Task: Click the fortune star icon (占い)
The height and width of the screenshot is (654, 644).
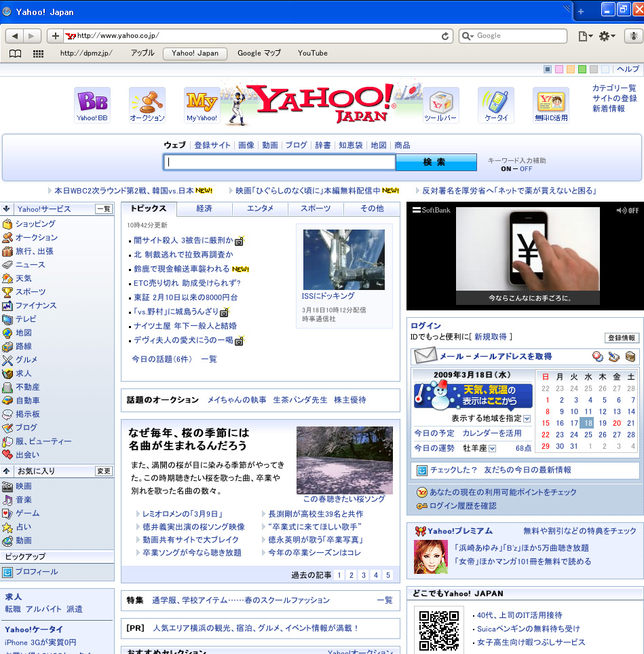Action: (x=7, y=527)
